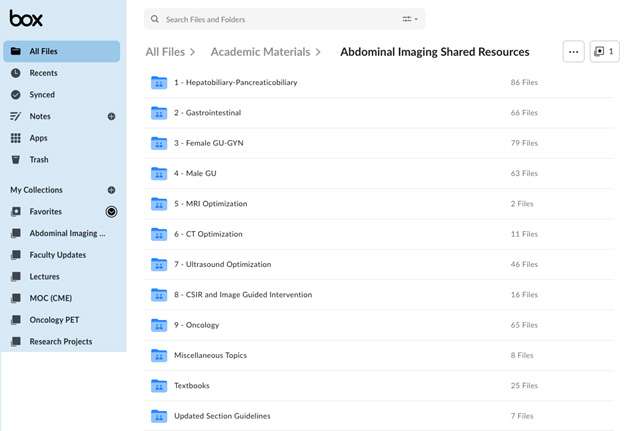Click the Synced checkmark icon
The height and width of the screenshot is (431, 624).
coord(16,95)
